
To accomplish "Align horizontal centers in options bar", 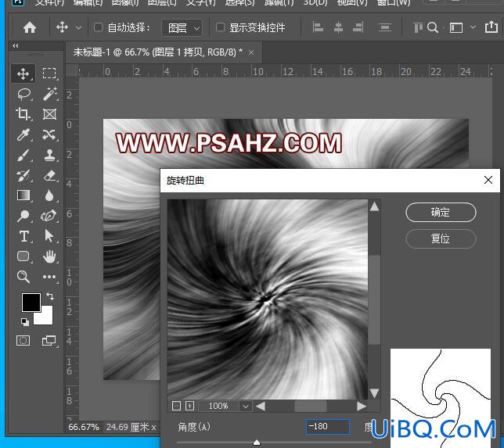I will [338, 27].
